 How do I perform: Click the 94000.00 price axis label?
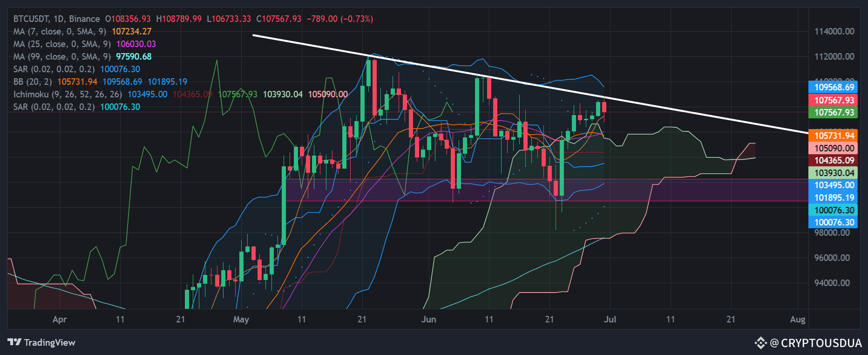[x=832, y=283]
